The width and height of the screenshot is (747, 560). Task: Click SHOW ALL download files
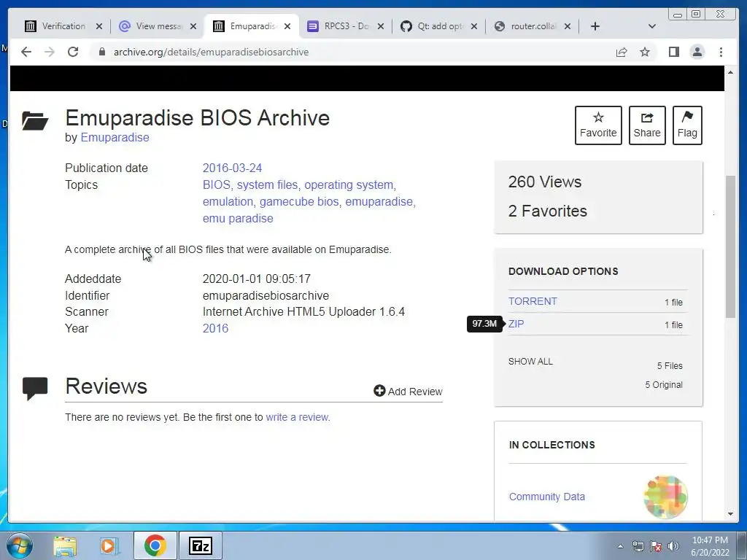530,362
